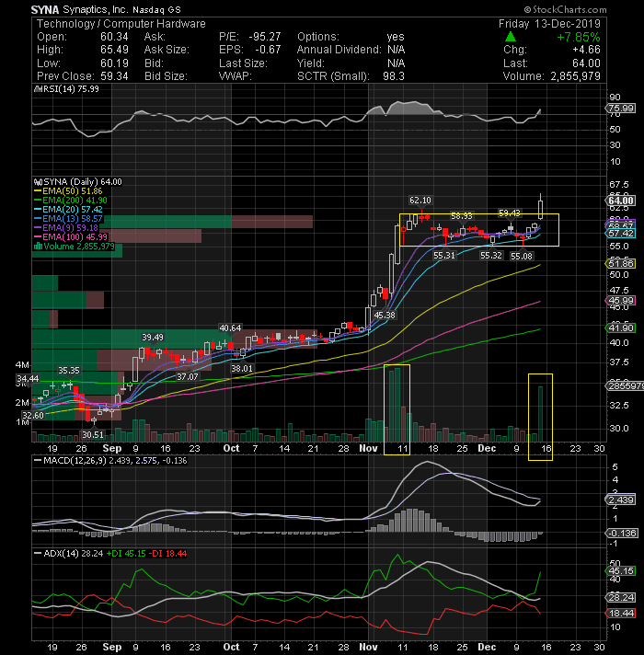The height and width of the screenshot is (655, 644).
Task: Click the 75.99 RSI tag on right axis
Action: (x=621, y=109)
